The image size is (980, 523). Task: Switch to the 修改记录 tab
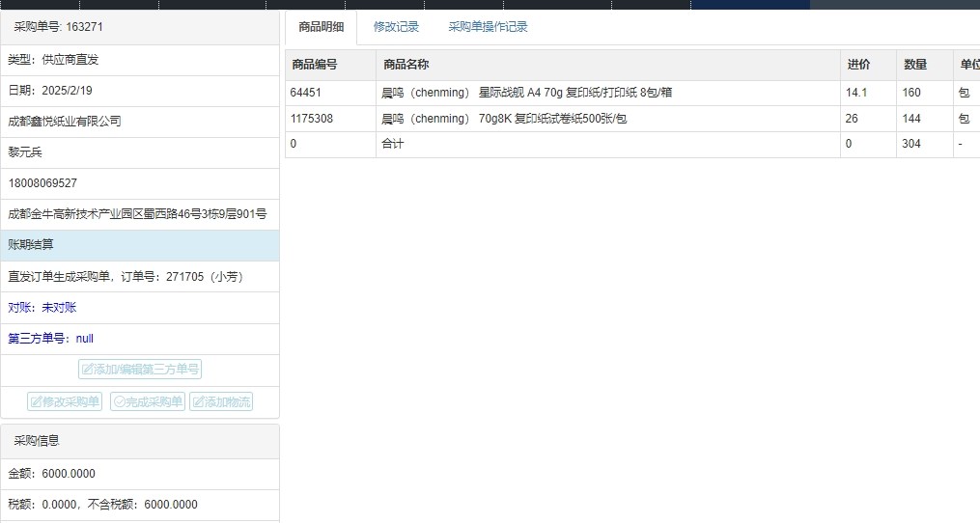coord(396,27)
